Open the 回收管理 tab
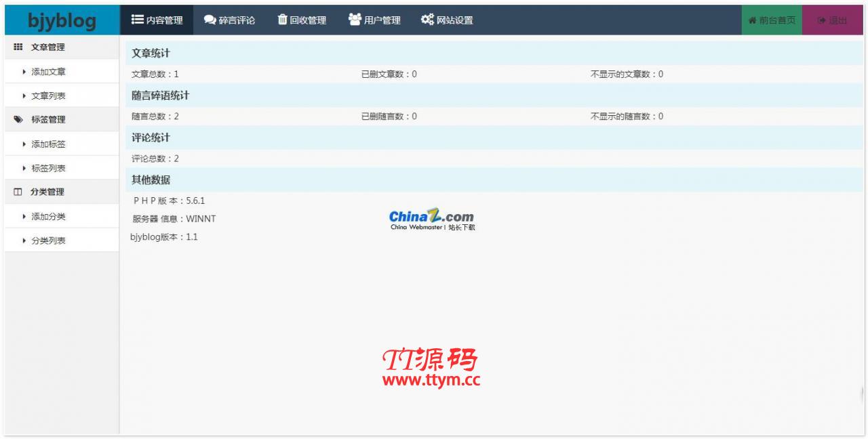Screen dimensions: 868x439 pyautogui.click(x=302, y=20)
